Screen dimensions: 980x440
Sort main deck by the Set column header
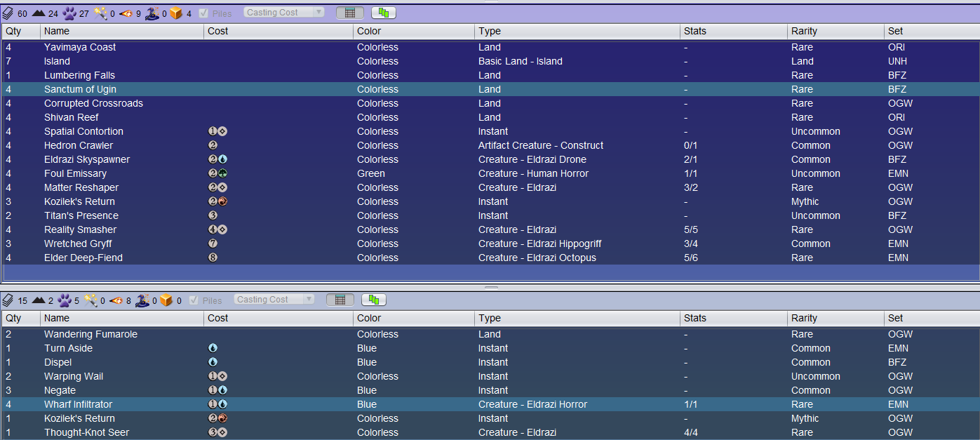[x=932, y=31]
